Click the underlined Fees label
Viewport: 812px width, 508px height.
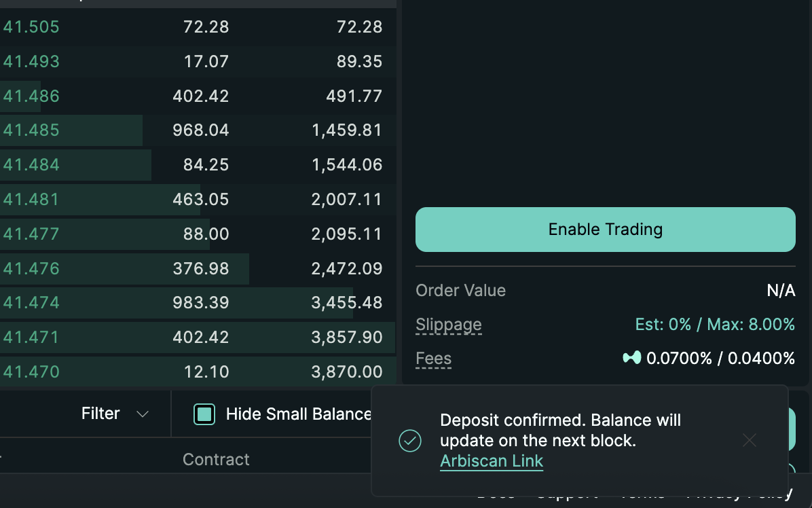click(433, 359)
